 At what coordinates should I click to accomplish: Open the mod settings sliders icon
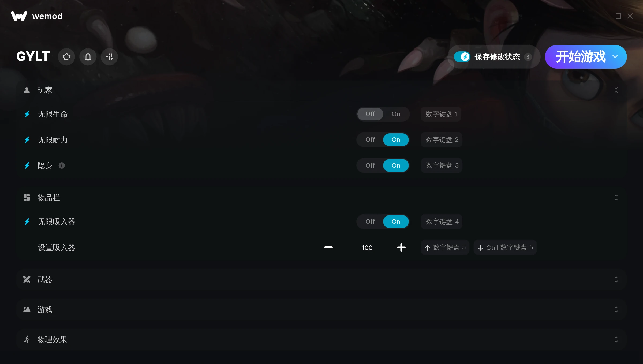(109, 57)
